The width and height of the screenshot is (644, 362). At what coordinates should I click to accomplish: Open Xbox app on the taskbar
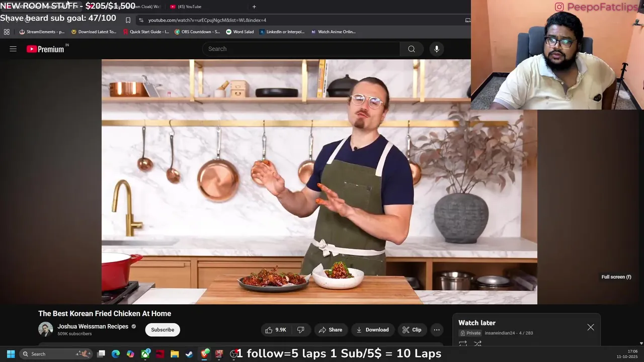(145, 354)
